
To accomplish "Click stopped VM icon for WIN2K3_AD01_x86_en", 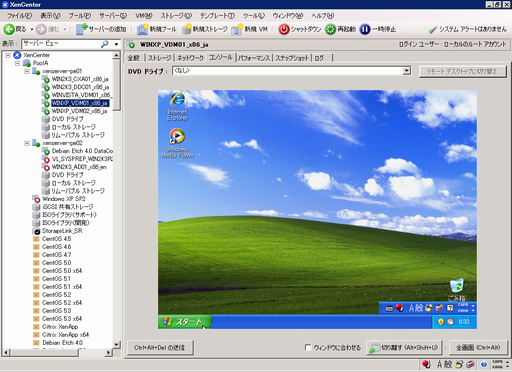I will [x=46, y=167].
